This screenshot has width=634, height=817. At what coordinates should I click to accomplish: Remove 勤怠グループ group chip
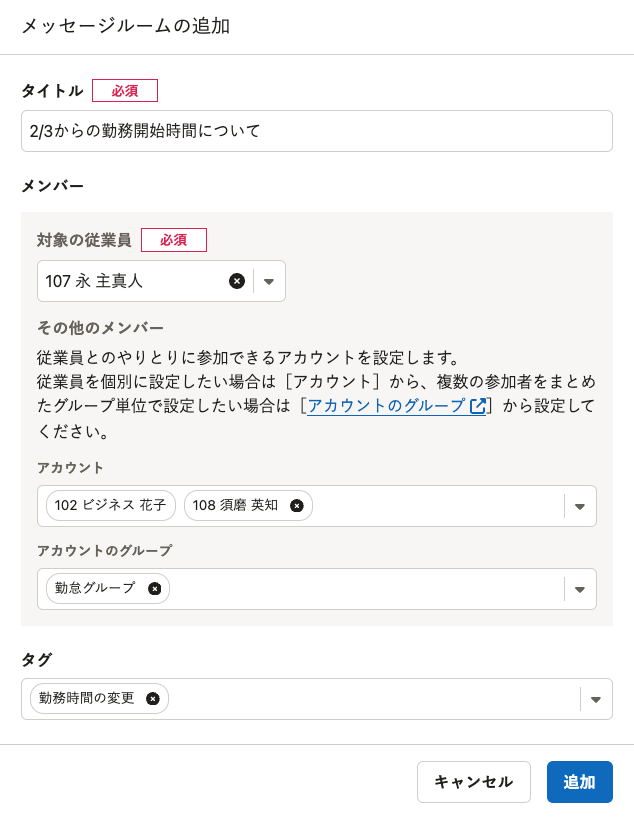pyautogui.click(x=154, y=589)
